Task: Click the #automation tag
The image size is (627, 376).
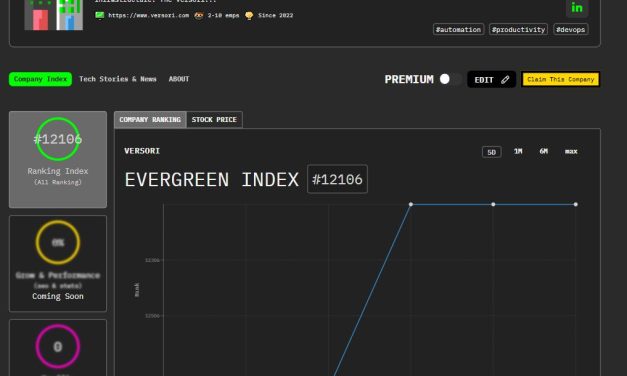Action: (458, 29)
